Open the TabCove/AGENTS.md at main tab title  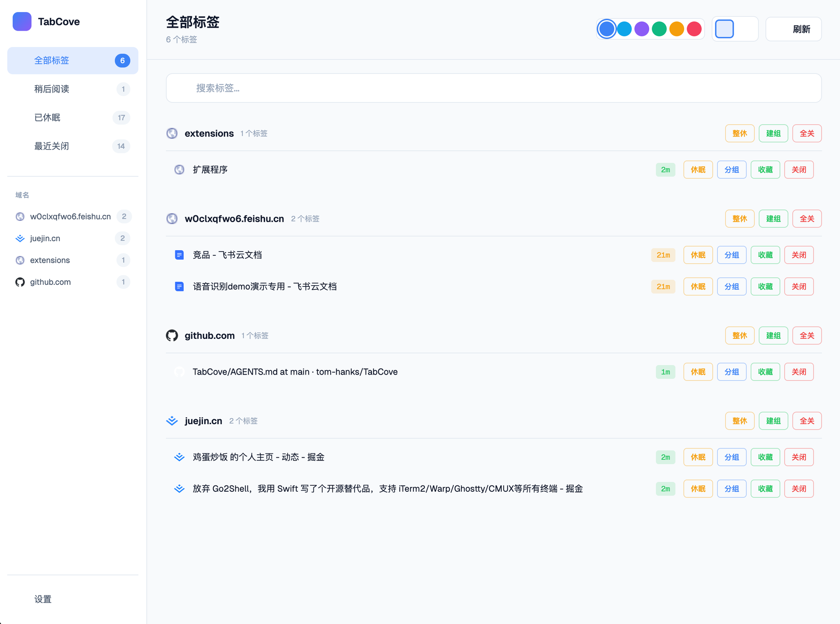295,372
